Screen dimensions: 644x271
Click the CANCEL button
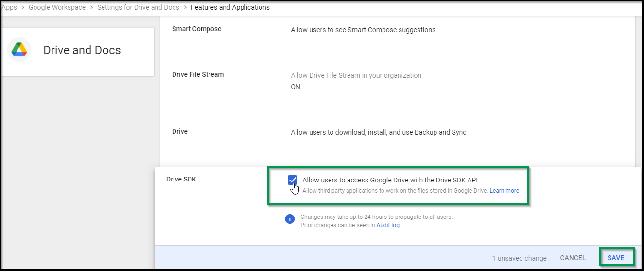click(x=573, y=258)
